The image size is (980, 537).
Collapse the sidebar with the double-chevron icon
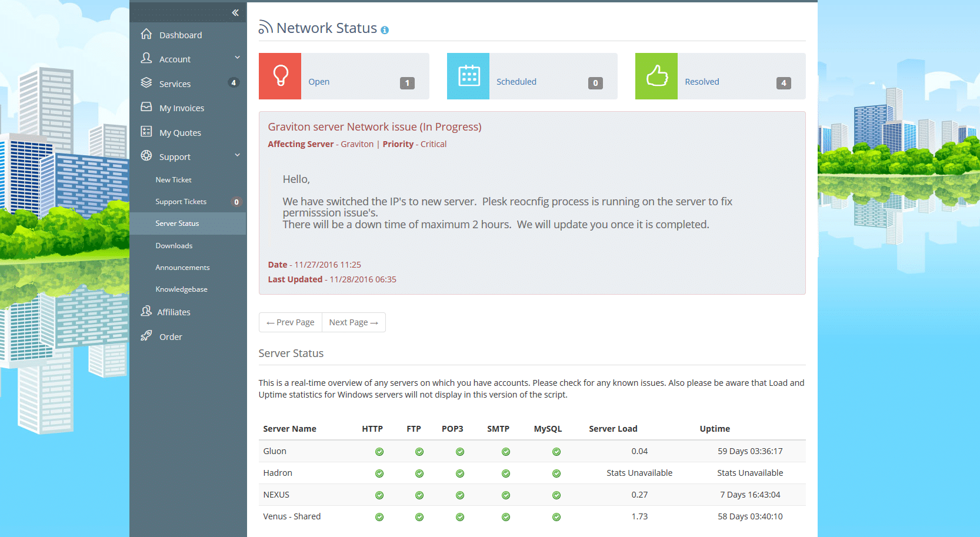point(235,12)
